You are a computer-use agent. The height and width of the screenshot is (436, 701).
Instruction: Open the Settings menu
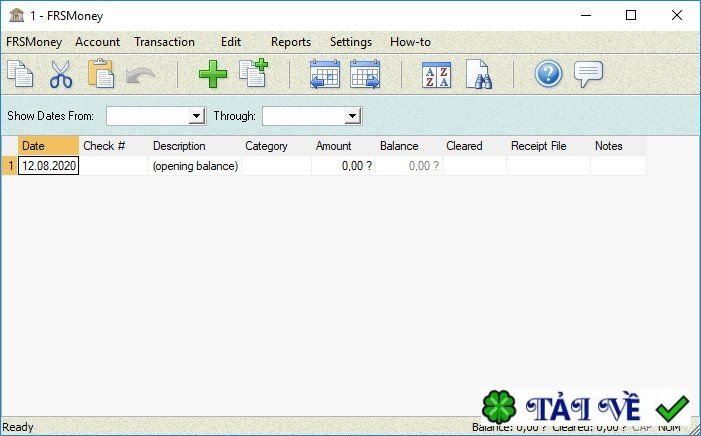(x=350, y=42)
